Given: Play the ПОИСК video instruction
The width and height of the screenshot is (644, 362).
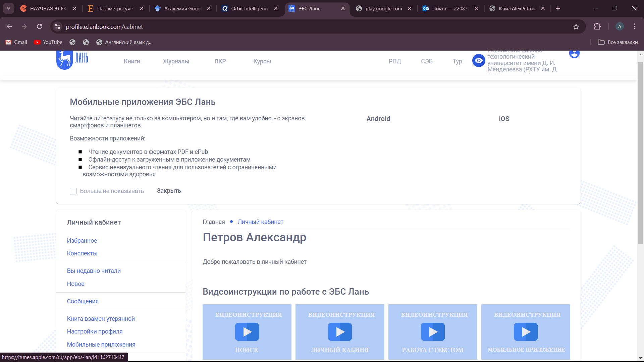Looking at the screenshot, I should pyautogui.click(x=247, y=332).
